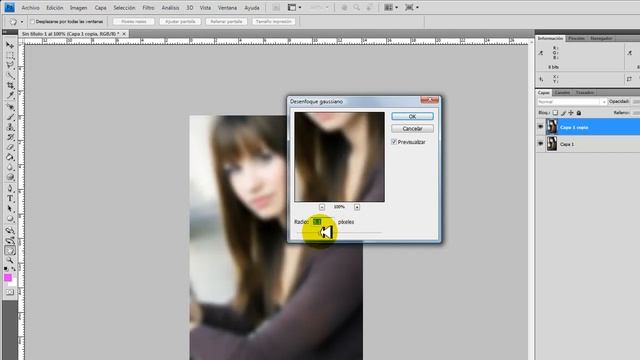Click the Rellenar pantalla button
Image resolution: width=640 pixels, height=360 pixels.
(x=227, y=22)
